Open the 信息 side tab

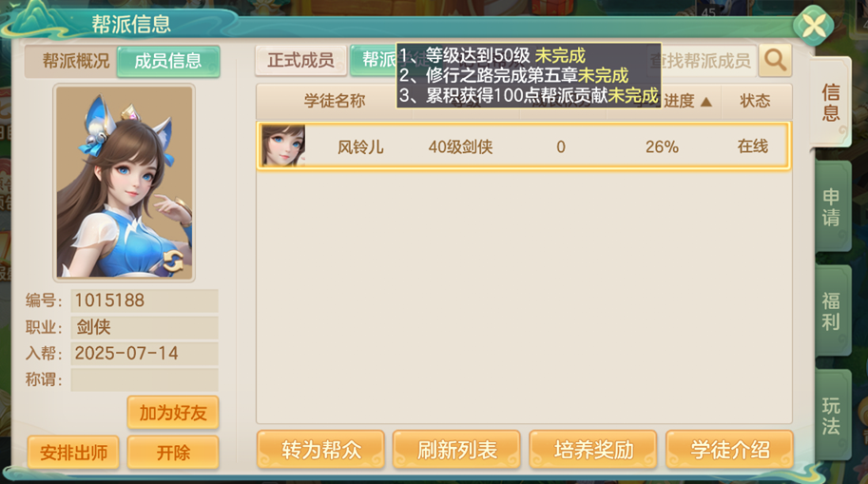click(x=830, y=102)
